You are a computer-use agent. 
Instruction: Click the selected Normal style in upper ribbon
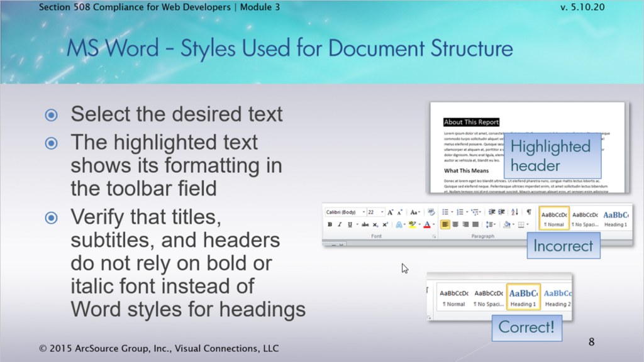click(x=554, y=218)
